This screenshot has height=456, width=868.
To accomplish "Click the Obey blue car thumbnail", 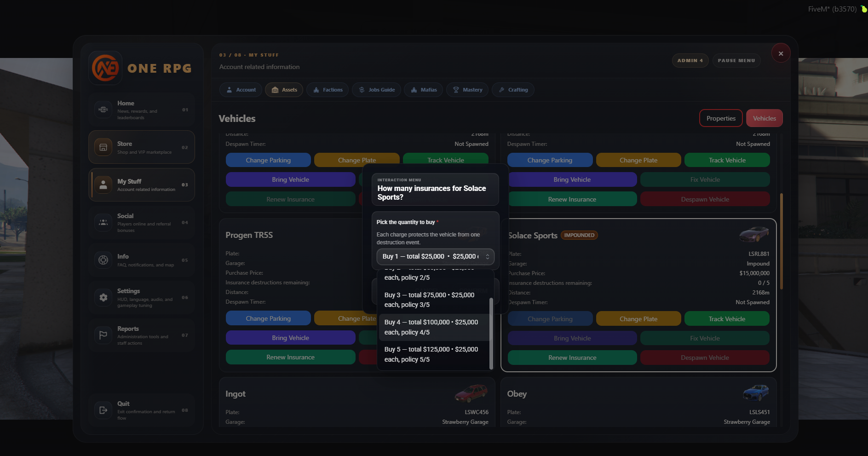I will coord(756,393).
